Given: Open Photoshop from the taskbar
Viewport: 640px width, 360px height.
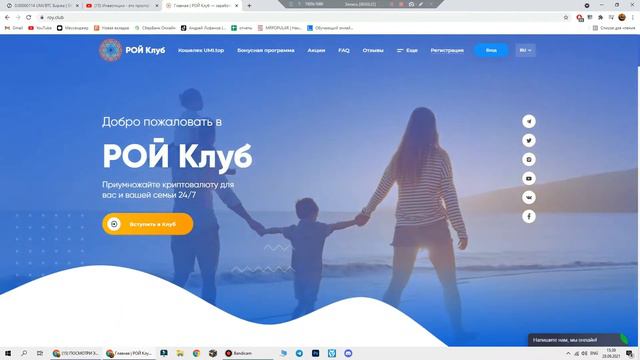Looking at the screenshot, I should 316,353.
